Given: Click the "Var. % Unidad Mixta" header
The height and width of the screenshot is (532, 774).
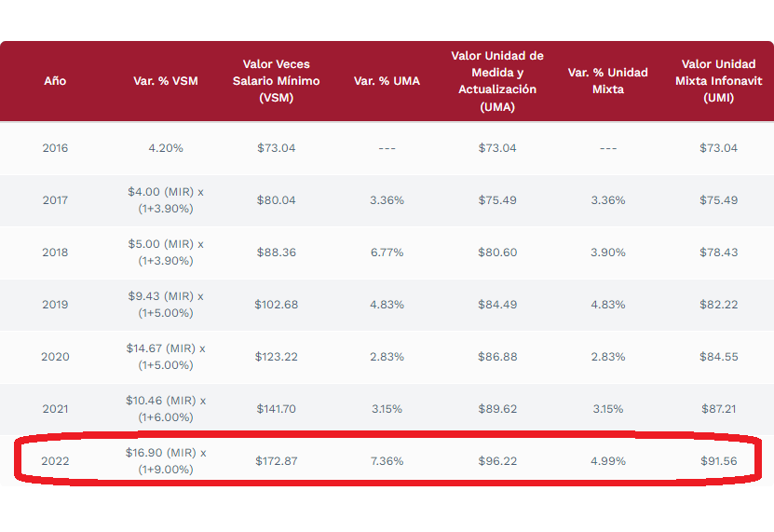Looking at the screenshot, I should pos(608,81).
